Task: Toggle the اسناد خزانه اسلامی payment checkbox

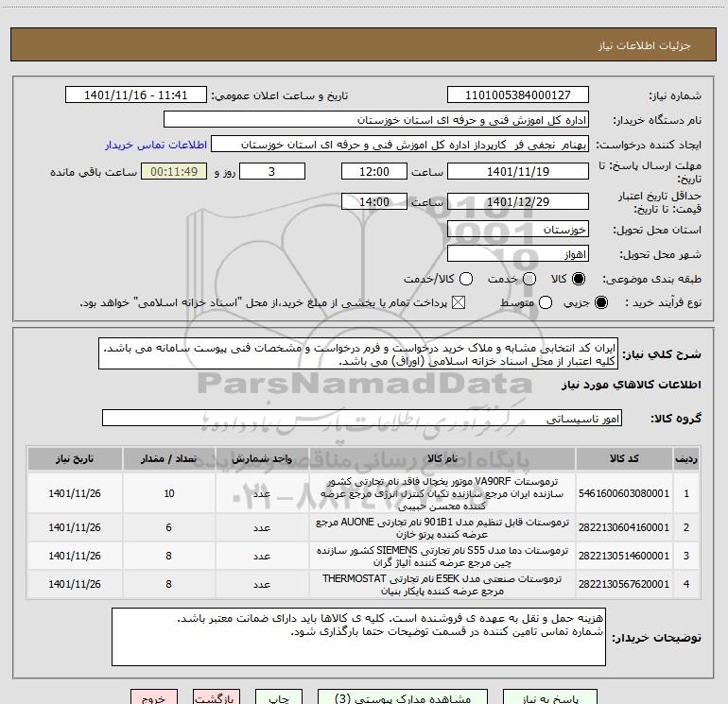Action: pos(459,303)
